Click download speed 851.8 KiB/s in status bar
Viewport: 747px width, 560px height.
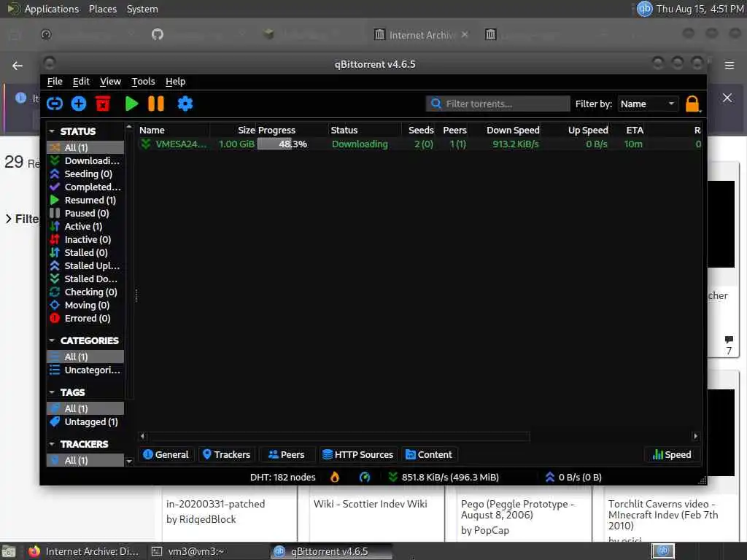click(x=444, y=477)
